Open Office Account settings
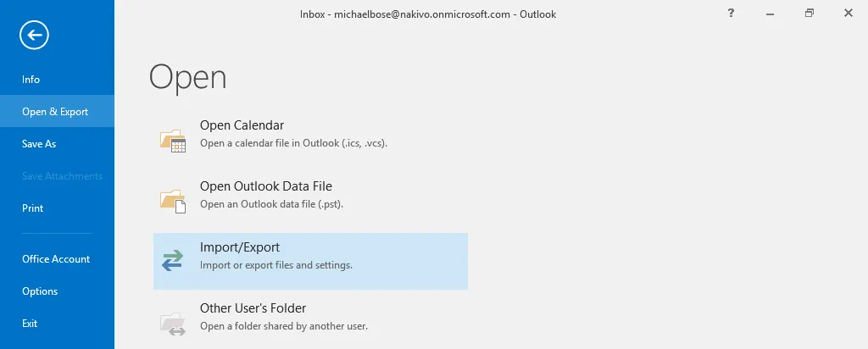 [x=56, y=259]
